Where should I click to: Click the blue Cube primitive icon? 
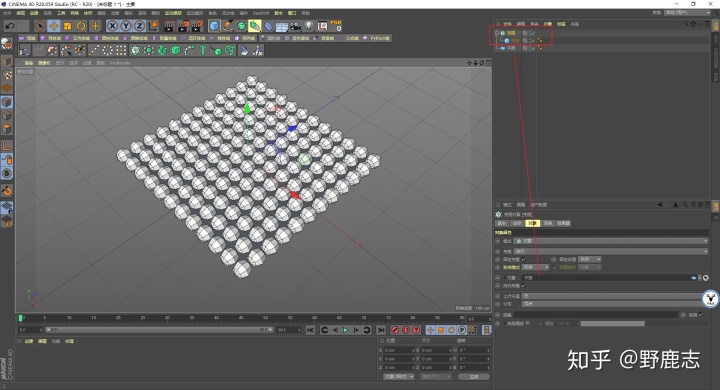(214, 26)
